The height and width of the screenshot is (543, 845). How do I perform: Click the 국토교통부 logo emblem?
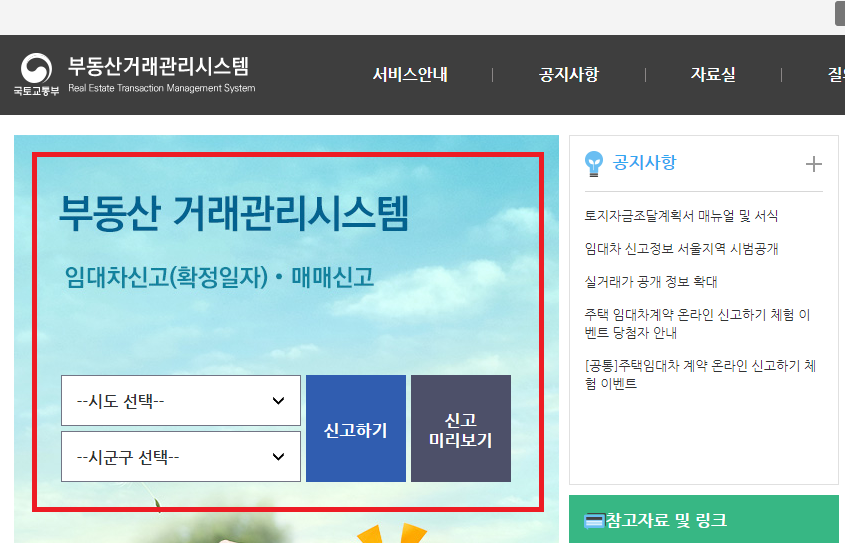pyautogui.click(x=36, y=74)
